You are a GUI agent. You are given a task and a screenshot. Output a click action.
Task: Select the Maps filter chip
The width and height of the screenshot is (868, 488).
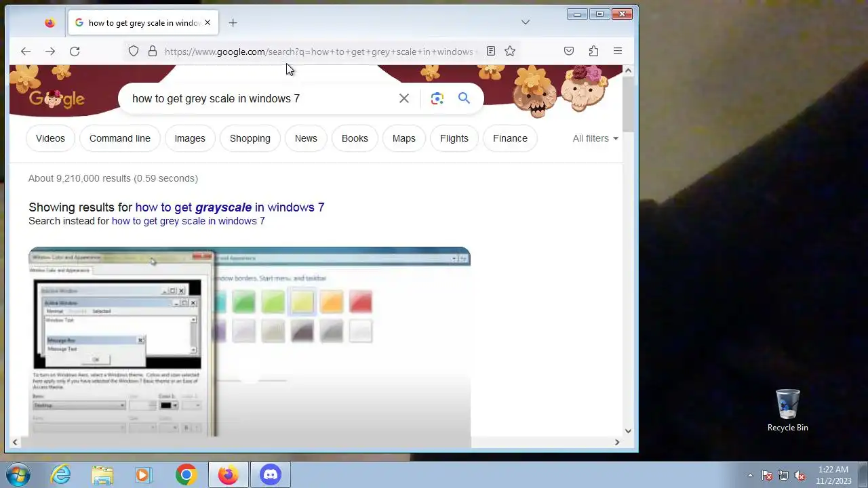[x=404, y=138]
